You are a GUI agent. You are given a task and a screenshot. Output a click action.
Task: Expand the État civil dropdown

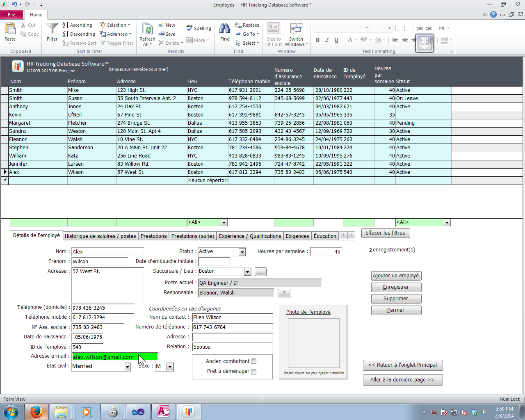point(127,367)
